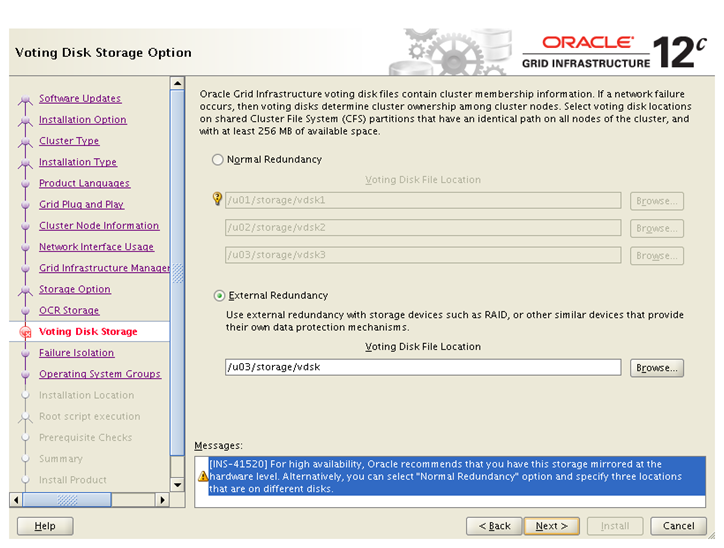Click the disabled Prerequisite Checks step

click(x=85, y=438)
